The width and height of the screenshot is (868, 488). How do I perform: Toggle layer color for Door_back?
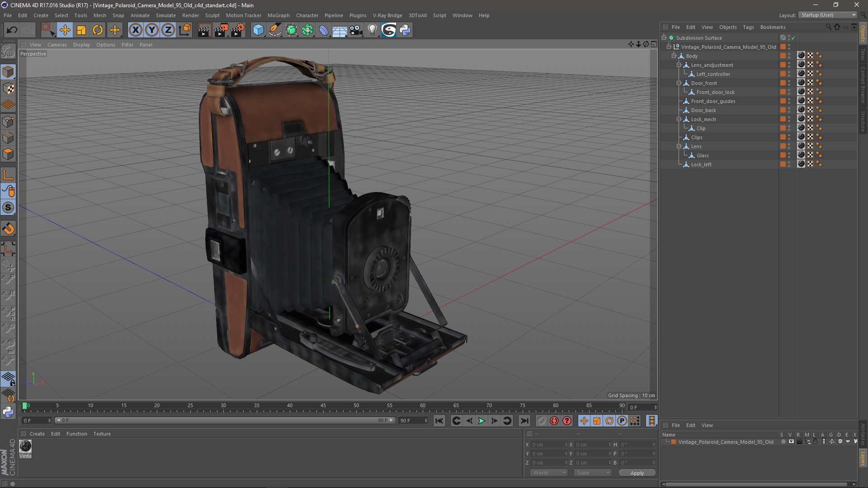tap(783, 110)
